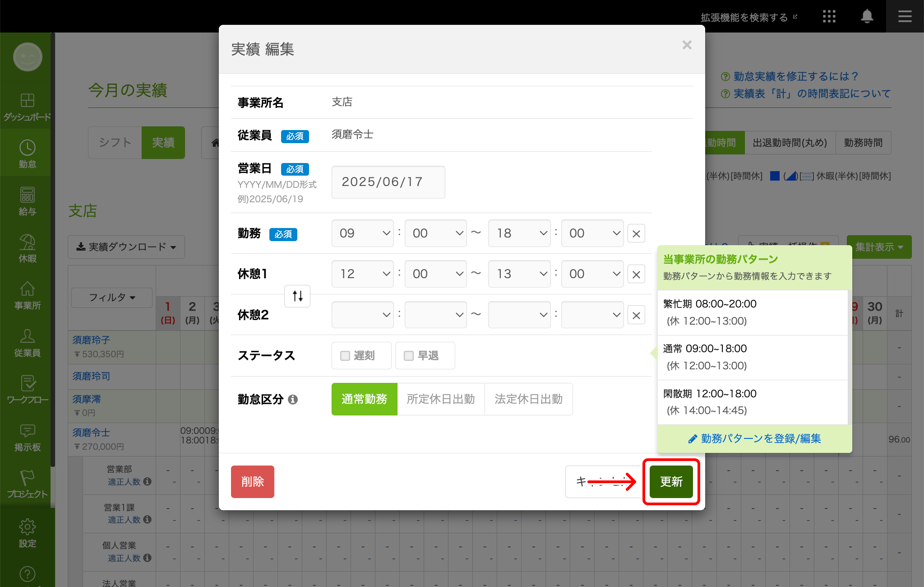Click info icon next to 営業1課 適正人数
The width and height of the screenshot is (924, 587).
(147, 520)
